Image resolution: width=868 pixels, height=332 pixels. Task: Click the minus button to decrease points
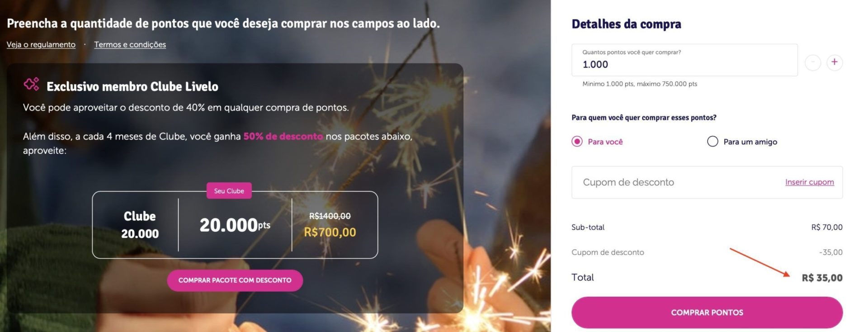pos(812,62)
